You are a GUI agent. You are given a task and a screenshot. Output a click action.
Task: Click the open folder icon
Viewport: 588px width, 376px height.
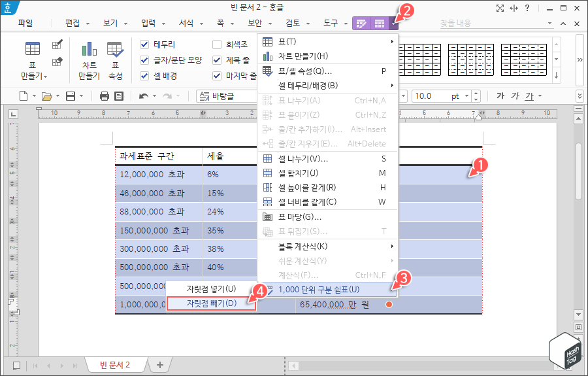coord(47,96)
